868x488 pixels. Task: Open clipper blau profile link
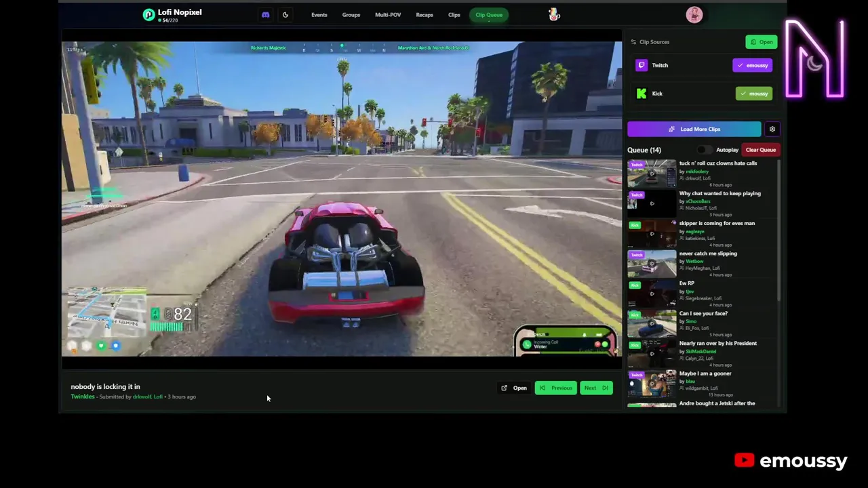coord(690,382)
